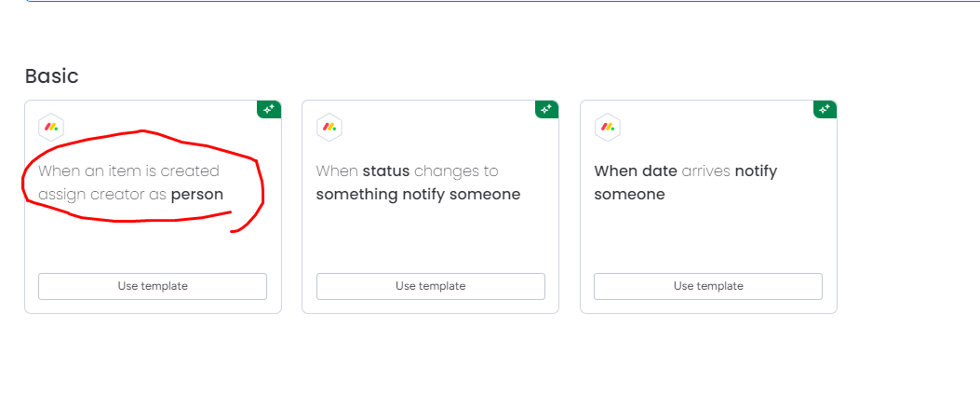Use template for date arrives notification
This screenshot has height=409, width=980.
click(708, 286)
